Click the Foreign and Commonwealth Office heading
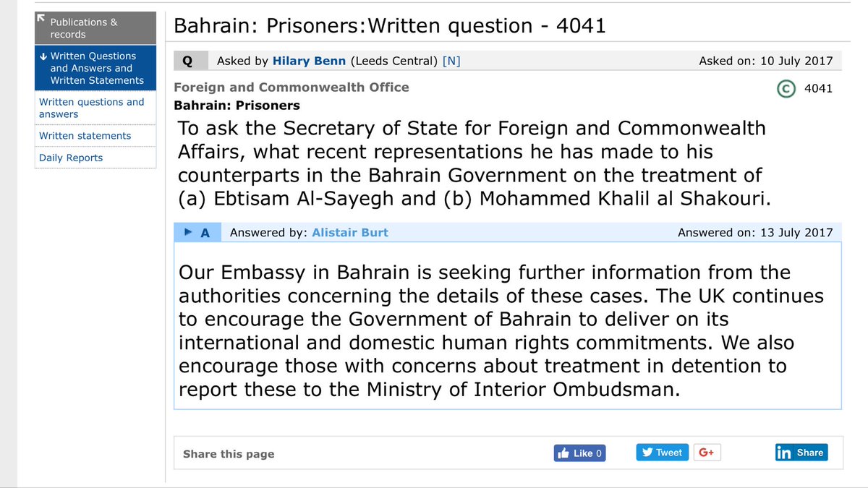The height and width of the screenshot is (488, 868). click(292, 87)
